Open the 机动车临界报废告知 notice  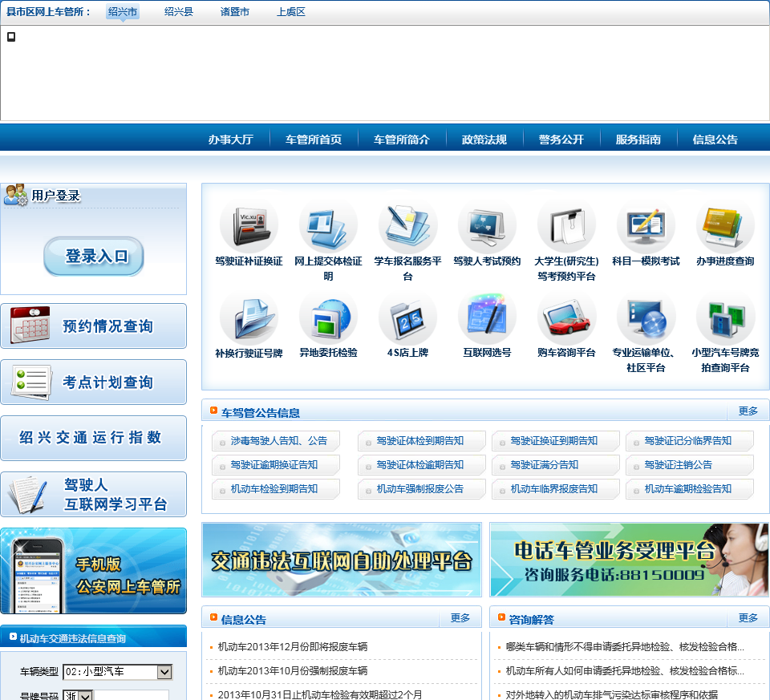(556, 489)
